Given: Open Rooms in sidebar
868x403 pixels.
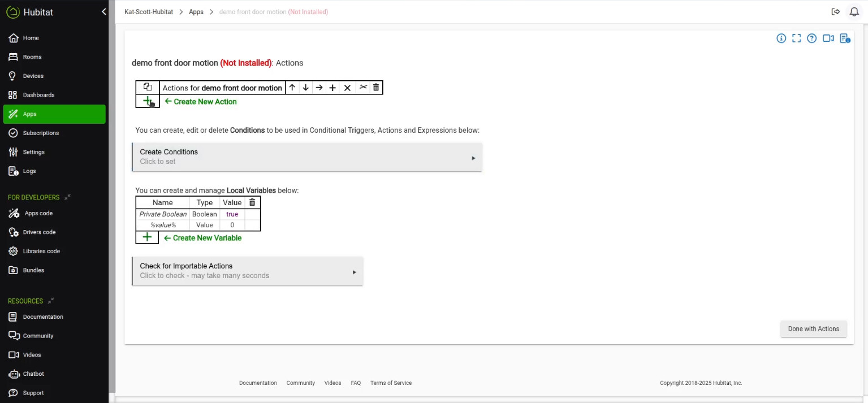Looking at the screenshot, I should (54, 57).
